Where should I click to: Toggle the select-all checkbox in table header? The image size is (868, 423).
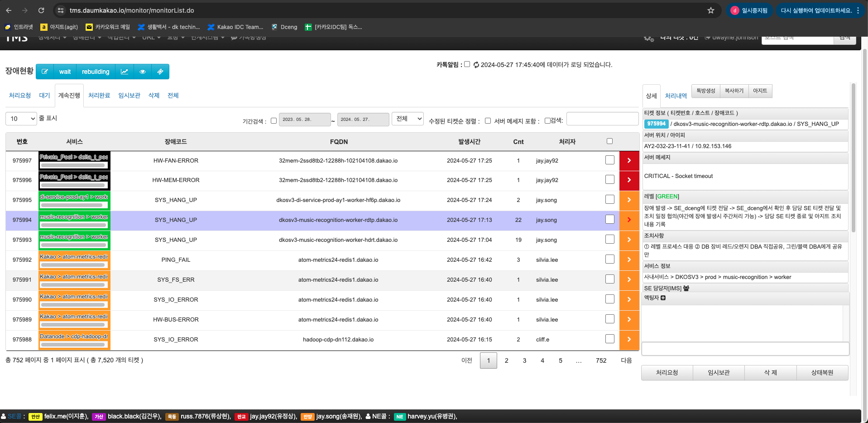click(x=609, y=141)
